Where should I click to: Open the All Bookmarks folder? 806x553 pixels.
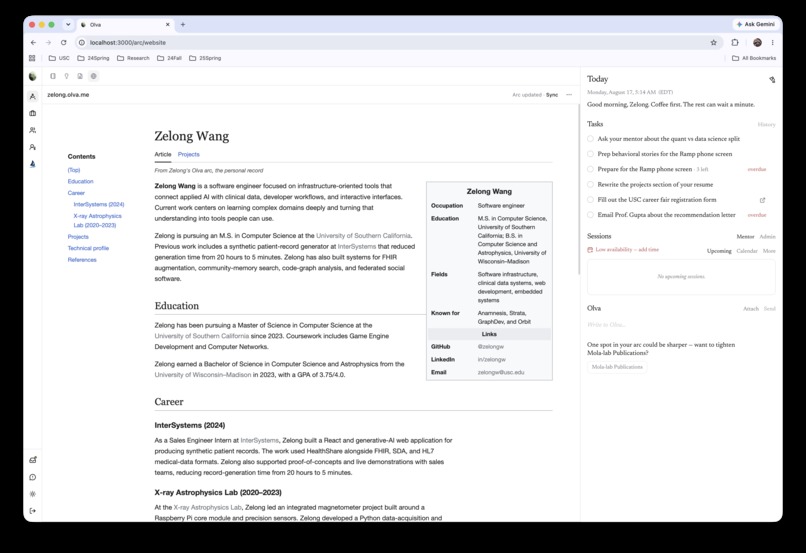tap(754, 58)
